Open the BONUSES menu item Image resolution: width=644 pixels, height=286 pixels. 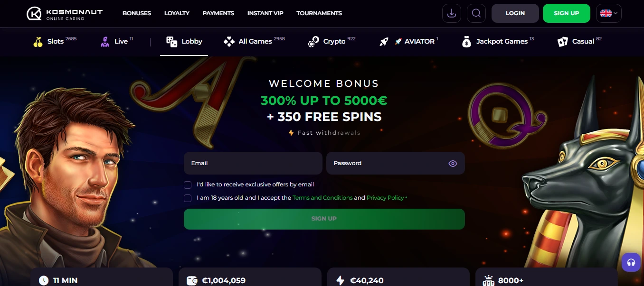tap(137, 13)
